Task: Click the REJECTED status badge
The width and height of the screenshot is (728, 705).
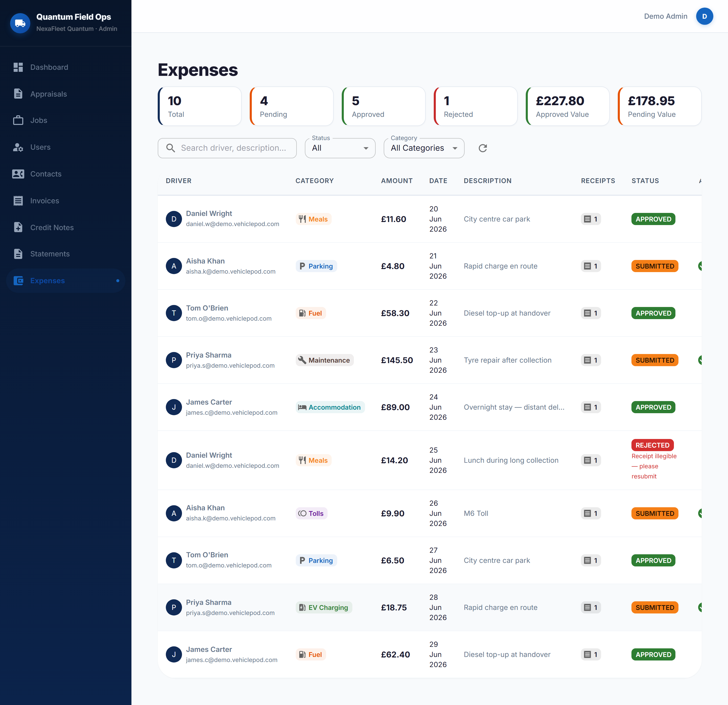Action: [652, 445]
